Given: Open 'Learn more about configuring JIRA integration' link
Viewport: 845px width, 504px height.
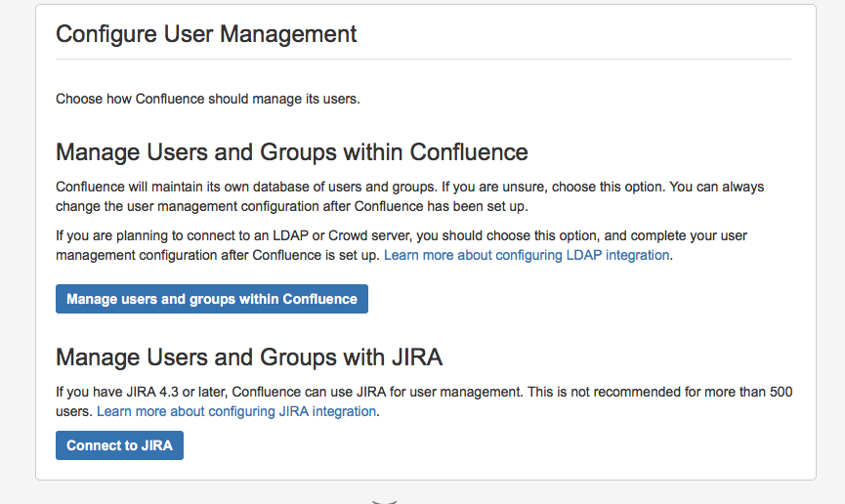Looking at the screenshot, I should 236,411.
